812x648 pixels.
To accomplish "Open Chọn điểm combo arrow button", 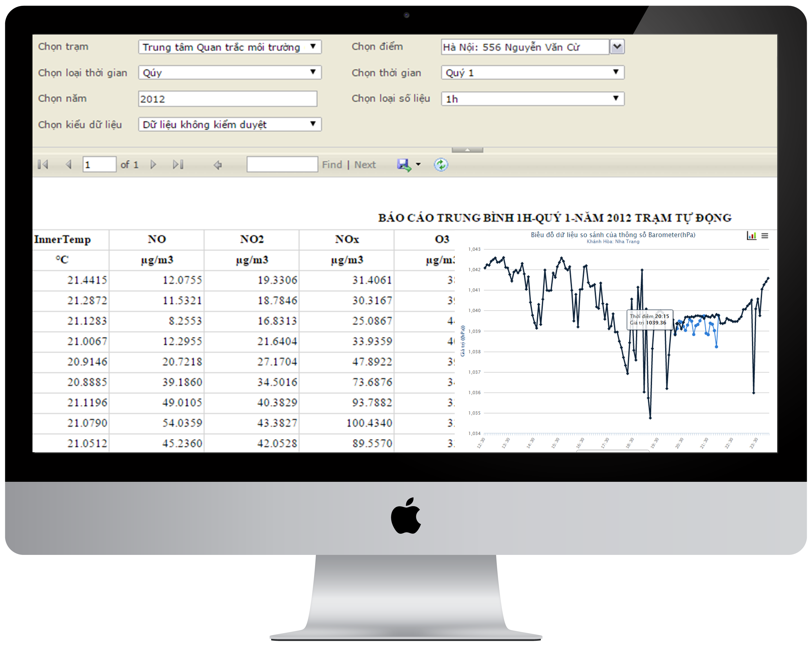I will pos(617,47).
